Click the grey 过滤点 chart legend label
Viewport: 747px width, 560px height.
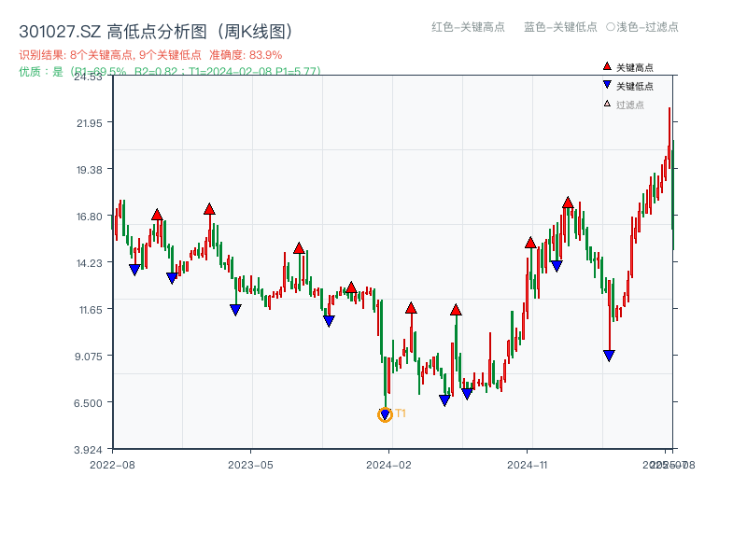coord(629,105)
